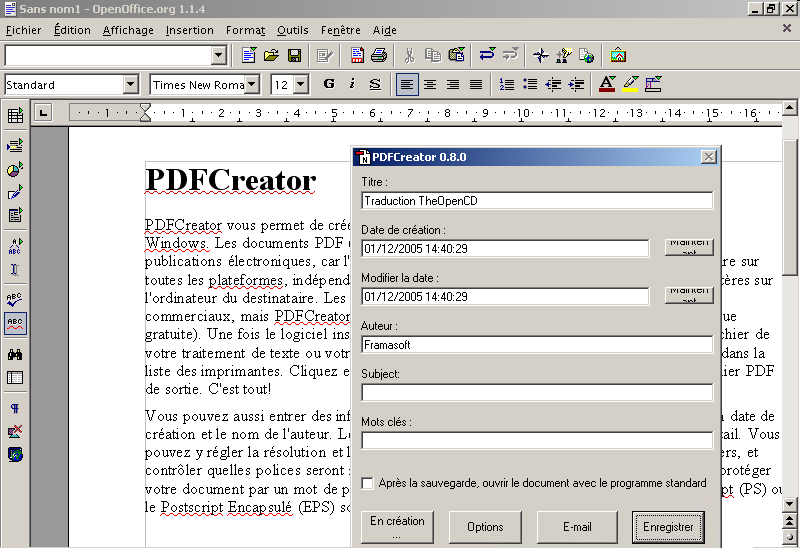Open the Outils menu
Image resolution: width=800 pixels, height=548 pixels.
pos(293,30)
